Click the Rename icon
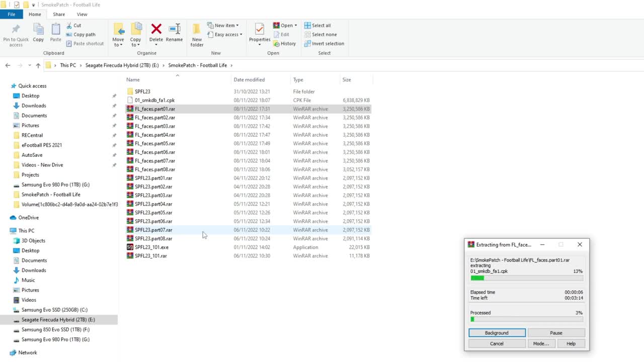The width and height of the screenshot is (644, 362). point(174,29)
